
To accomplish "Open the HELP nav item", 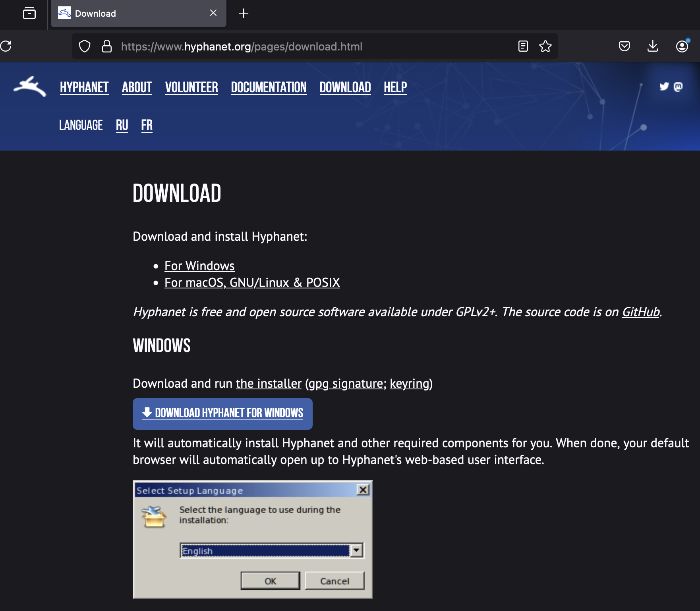I will click(x=395, y=87).
